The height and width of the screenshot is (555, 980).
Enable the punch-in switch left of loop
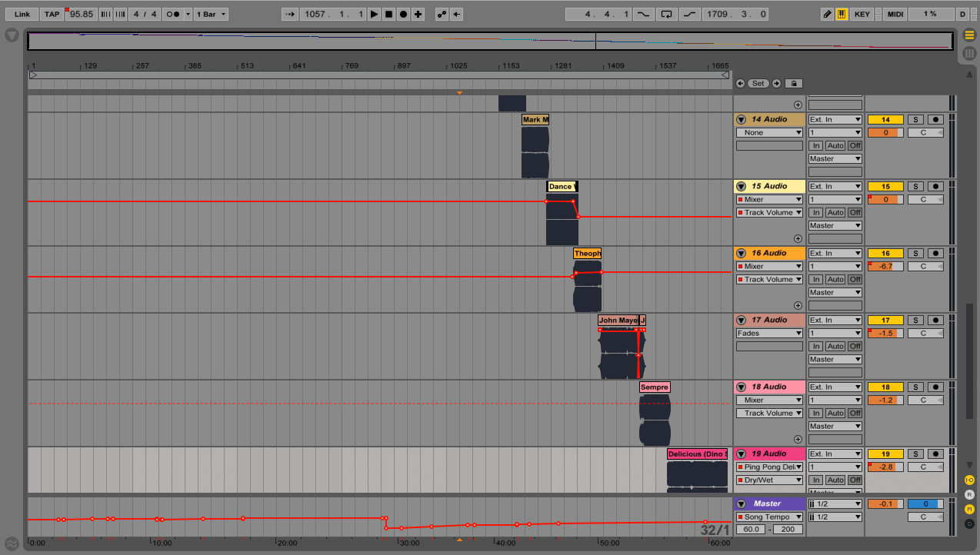[643, 13]
